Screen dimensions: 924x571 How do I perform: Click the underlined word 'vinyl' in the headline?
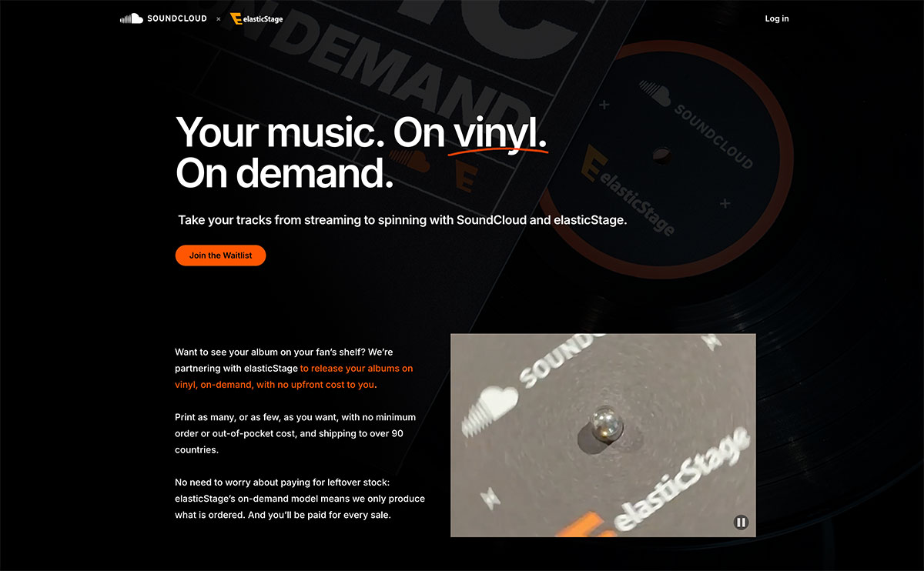point(499,134)
